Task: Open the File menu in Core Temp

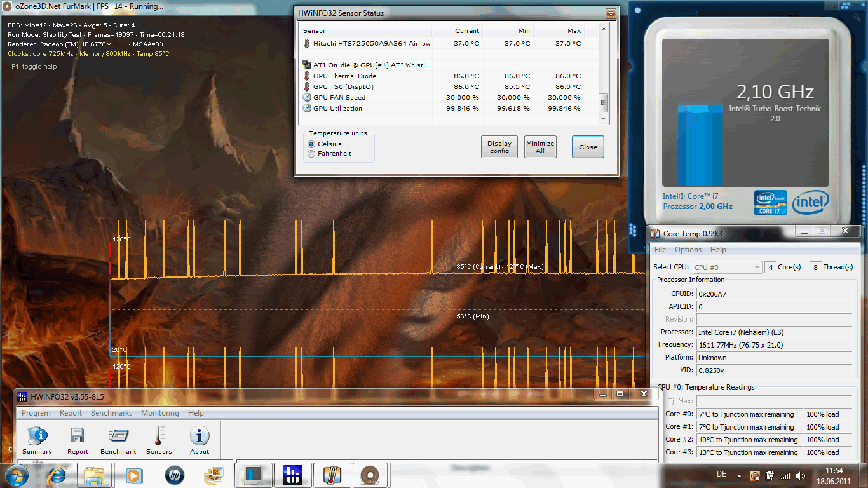Action: [x=660, y=250]
